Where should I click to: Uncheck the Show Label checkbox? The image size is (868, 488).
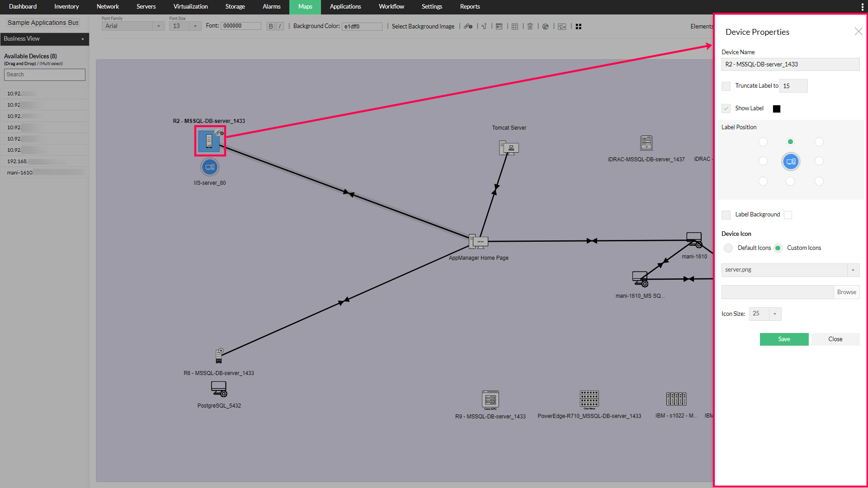coord(726,108)
